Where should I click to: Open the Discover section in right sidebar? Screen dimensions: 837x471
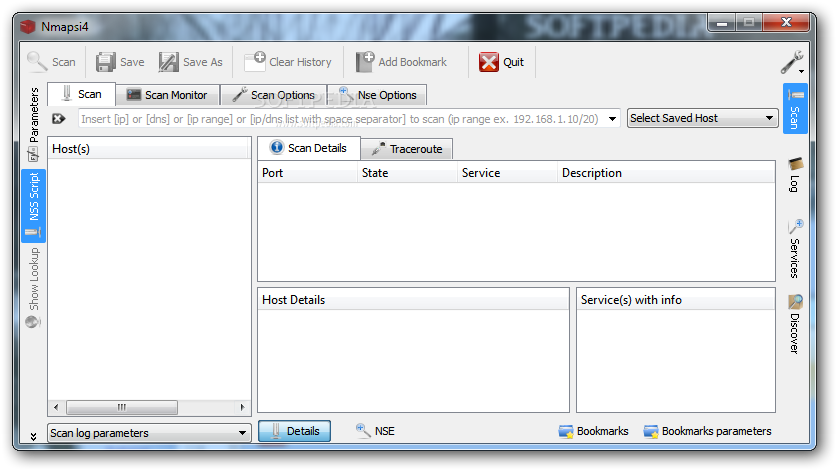click(x=795, y=324)
